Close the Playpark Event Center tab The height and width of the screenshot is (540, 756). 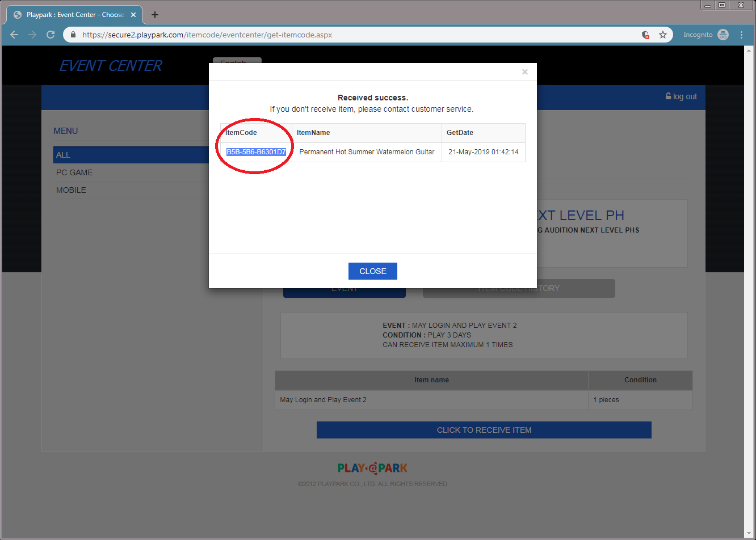click(133, 15)
